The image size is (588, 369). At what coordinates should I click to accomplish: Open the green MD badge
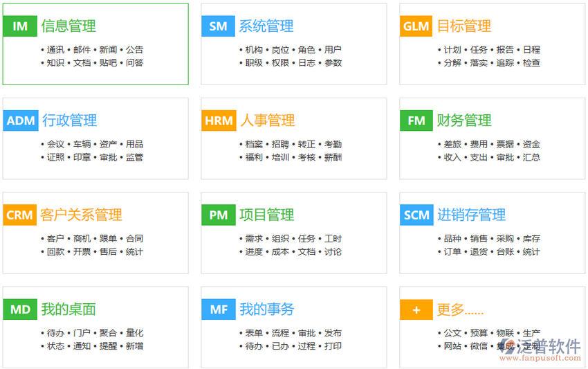click(20, 309)
